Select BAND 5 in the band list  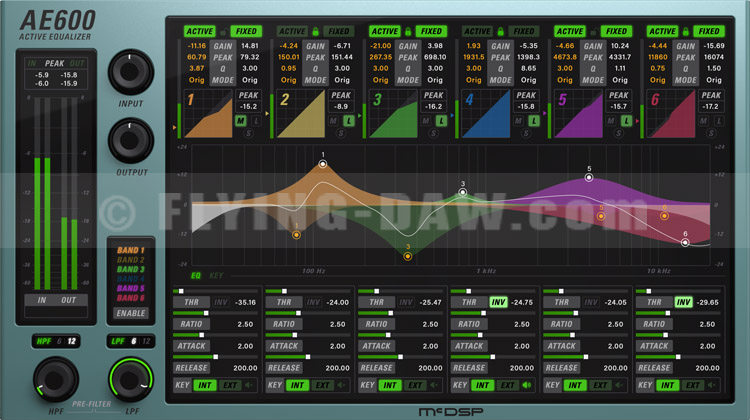point(131,288)
